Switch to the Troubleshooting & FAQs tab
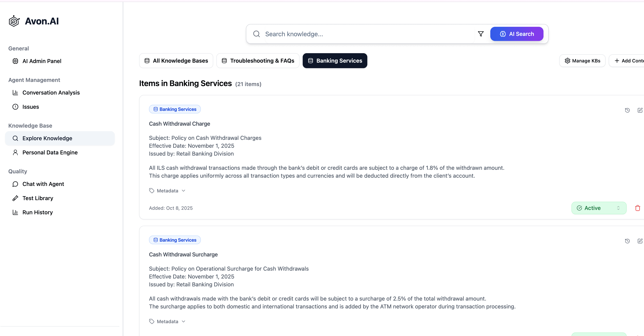Viewport: 644px width, 336px height. pos(258,61)
